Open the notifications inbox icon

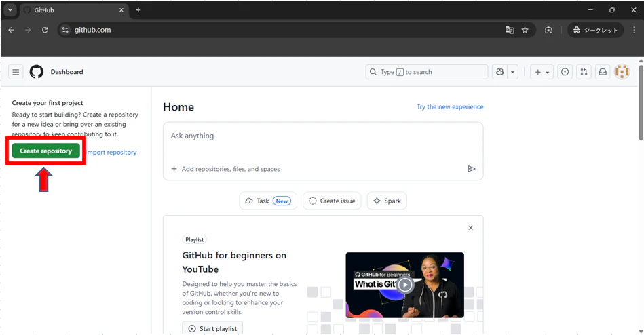tap(603, 72)
